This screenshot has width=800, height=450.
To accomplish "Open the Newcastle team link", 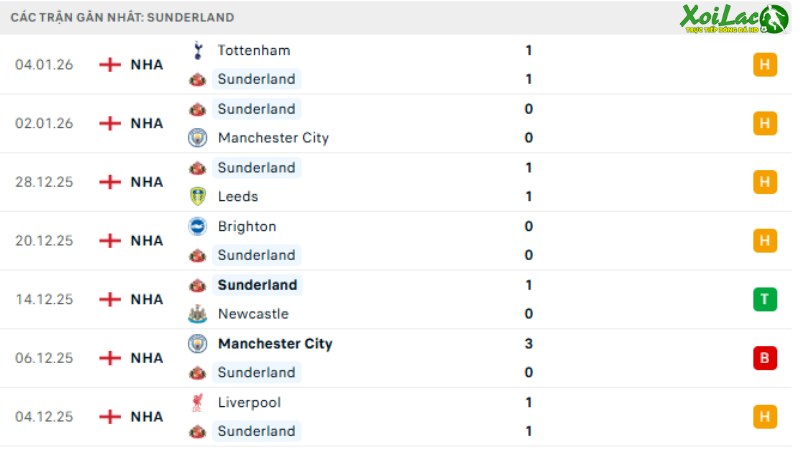I will point(253,314).
